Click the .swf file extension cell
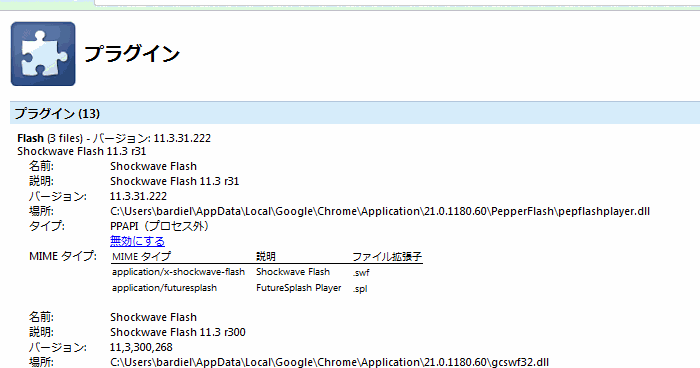This screenshot has height=368, width=700. click(361, 272)
